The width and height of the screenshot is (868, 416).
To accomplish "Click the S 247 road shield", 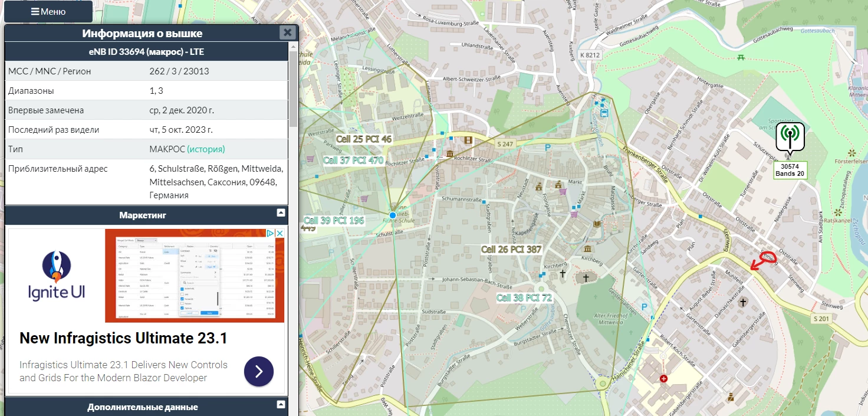I will 504,144.
